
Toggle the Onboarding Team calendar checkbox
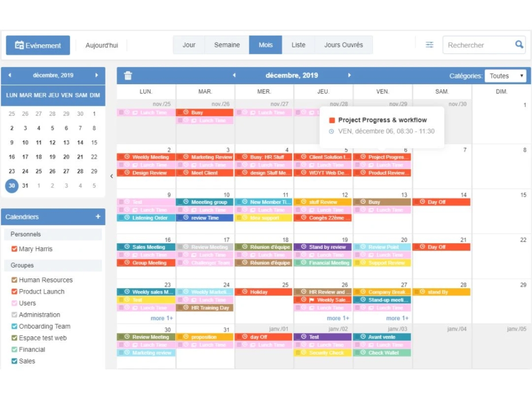[x=14, y=326]
